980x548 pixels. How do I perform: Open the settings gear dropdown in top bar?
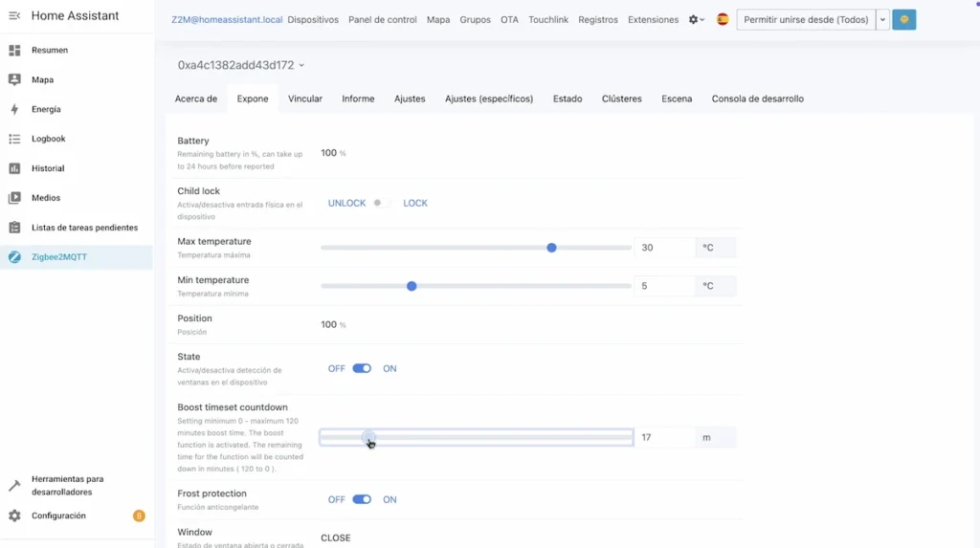[x=697, y=19]
